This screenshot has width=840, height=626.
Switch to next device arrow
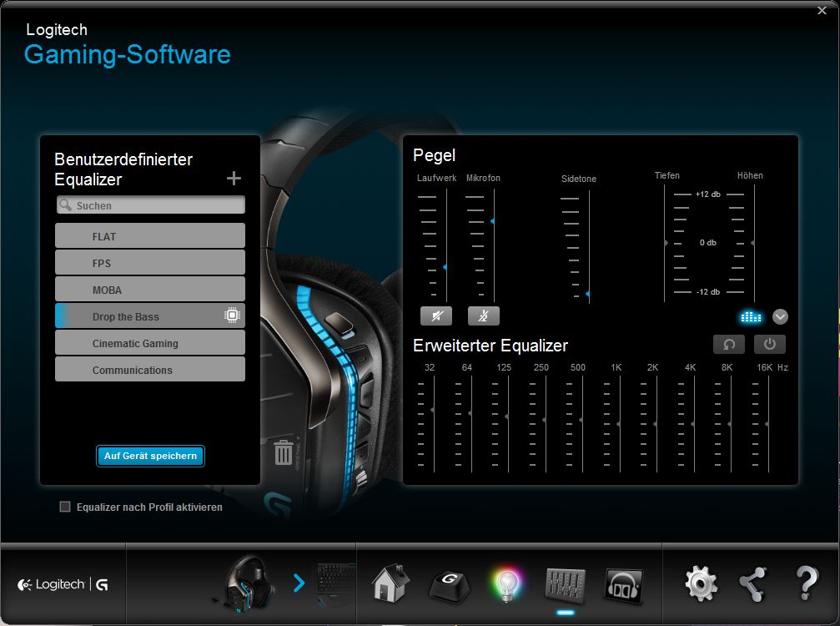click(x=299, y=583)
